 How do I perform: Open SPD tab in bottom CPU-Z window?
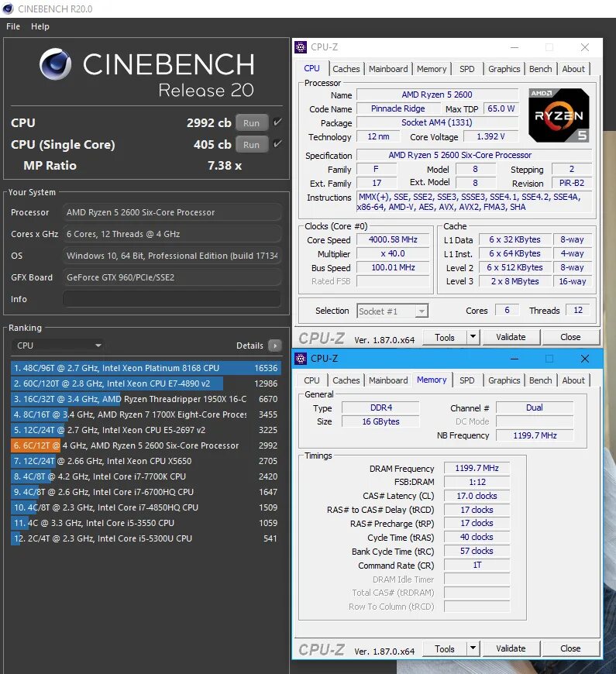pos(466,380)
